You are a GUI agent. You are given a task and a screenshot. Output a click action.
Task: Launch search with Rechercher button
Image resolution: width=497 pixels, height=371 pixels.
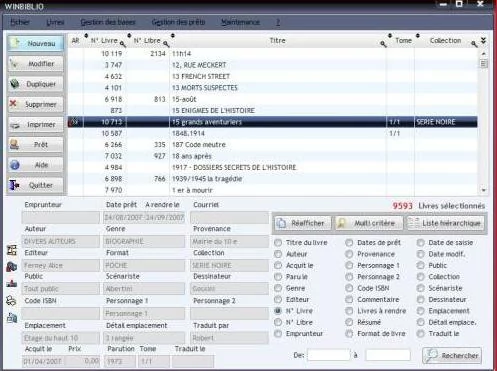pyautogui.click(x=452, y=356)
